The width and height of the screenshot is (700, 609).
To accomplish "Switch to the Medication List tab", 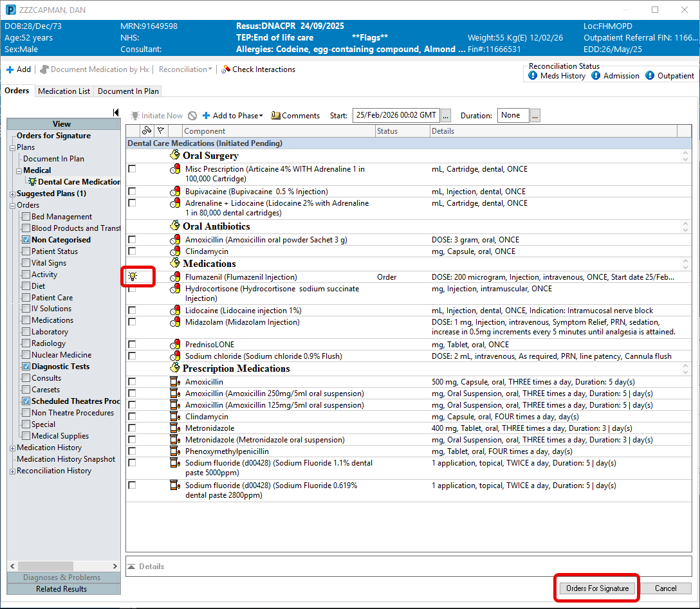I will pos(64,91).
